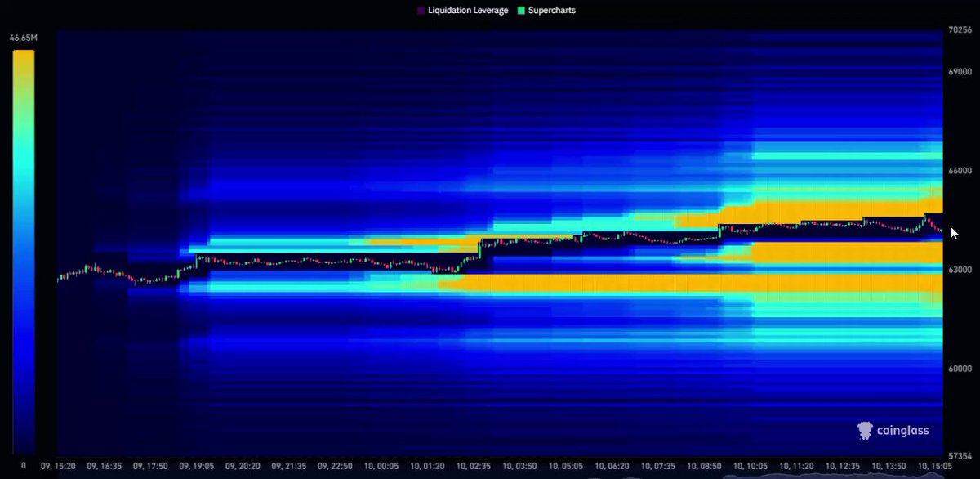Click the 10, 01:20 time axis label
Image resolution: width=980 pixels, height=479 pixels.
pyautogui.click(x=426, y=466)
